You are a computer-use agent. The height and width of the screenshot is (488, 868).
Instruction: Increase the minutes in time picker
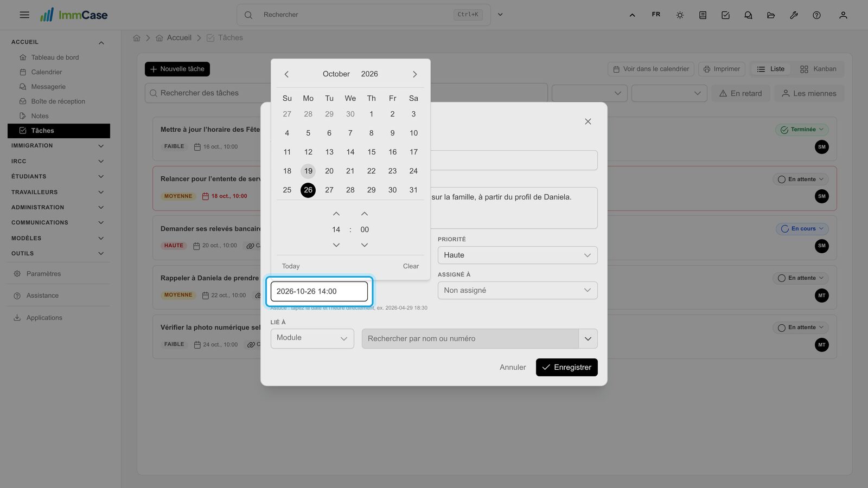tap(365, 214)
